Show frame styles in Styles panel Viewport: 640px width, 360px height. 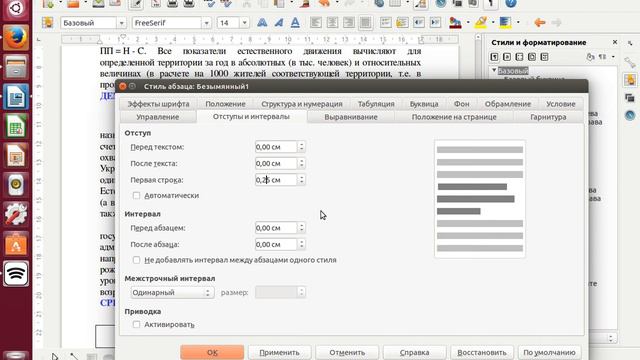(x=519, y=57)
